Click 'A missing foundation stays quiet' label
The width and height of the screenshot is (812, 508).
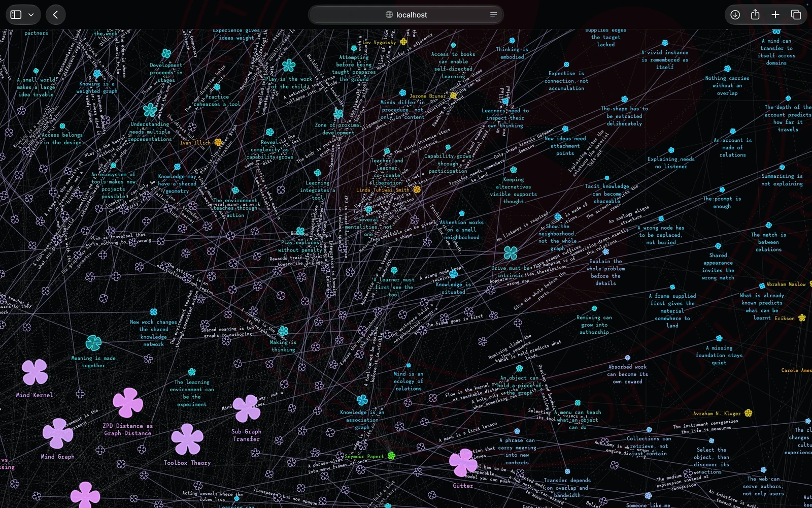719,355
